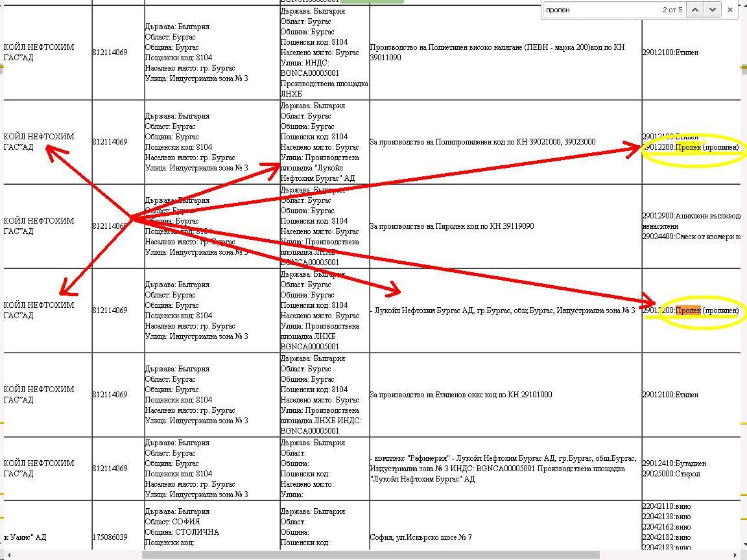Click "Производствена площадка ЛНХБ" in Полиетилен row
747x560 pixels.
tap(324, 89)
